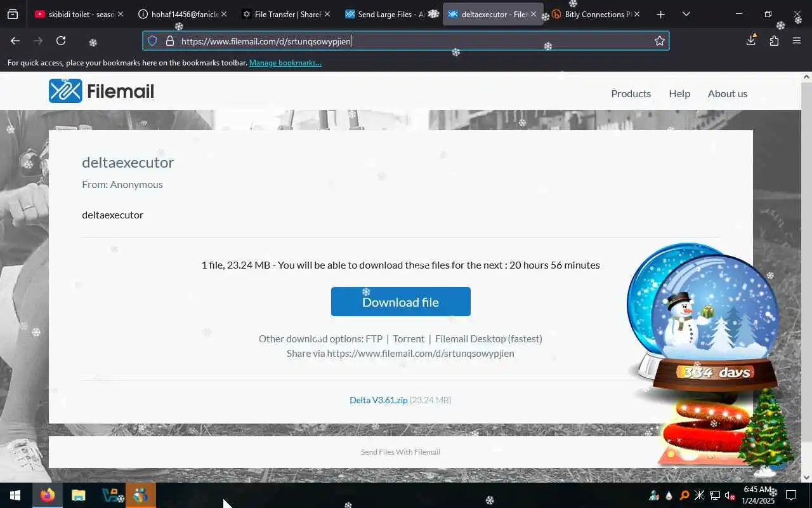The image size is (812, 508).
Task: Go back to the previous page
Action: click(x=15, y=41)
